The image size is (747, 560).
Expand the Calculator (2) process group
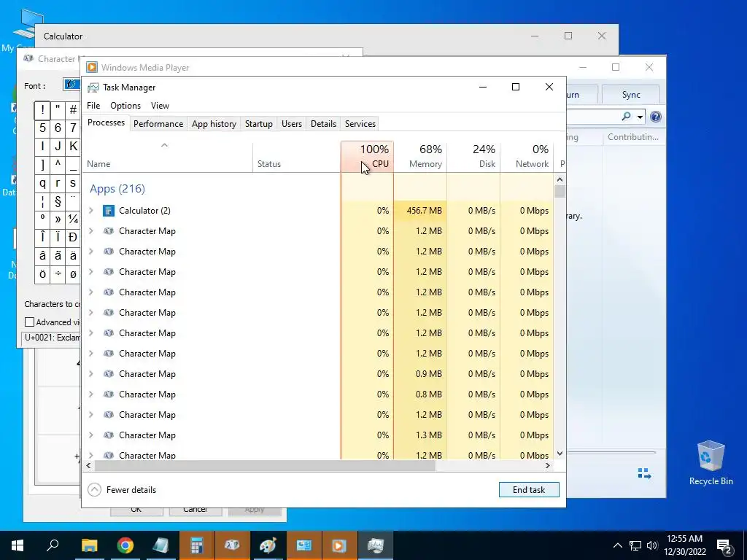click(x=91, y=211)
